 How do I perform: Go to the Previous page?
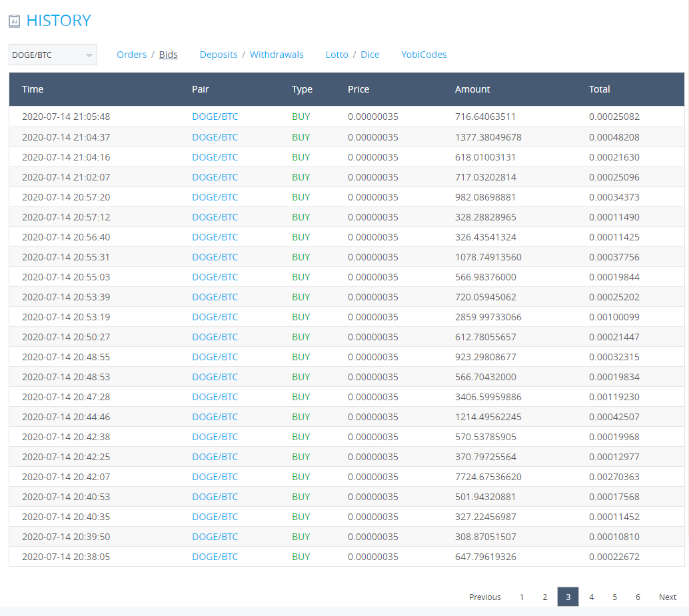click(484, 597)
